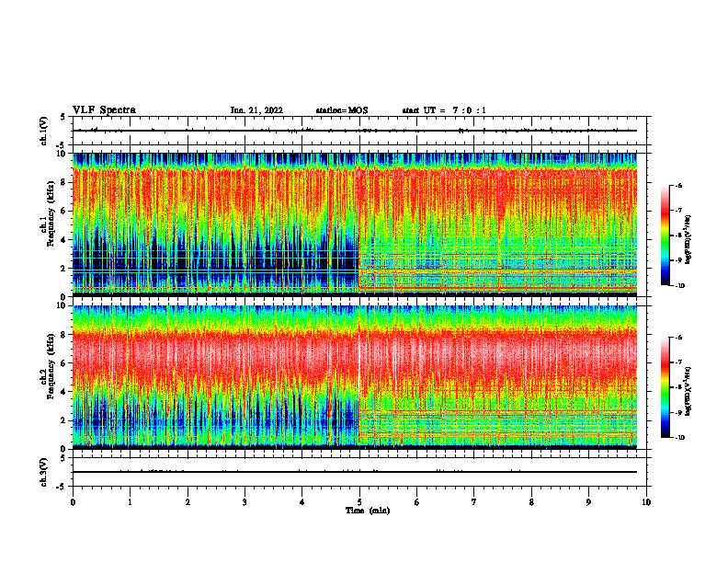Click the ch.2 spectrogram plot area

pyautogui.click(x=355, y=377)
